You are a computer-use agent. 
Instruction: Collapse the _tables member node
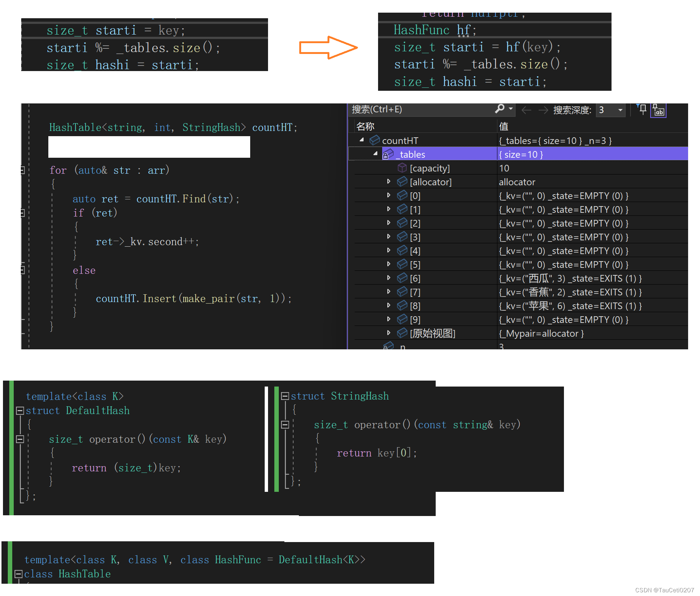point(375,153)
